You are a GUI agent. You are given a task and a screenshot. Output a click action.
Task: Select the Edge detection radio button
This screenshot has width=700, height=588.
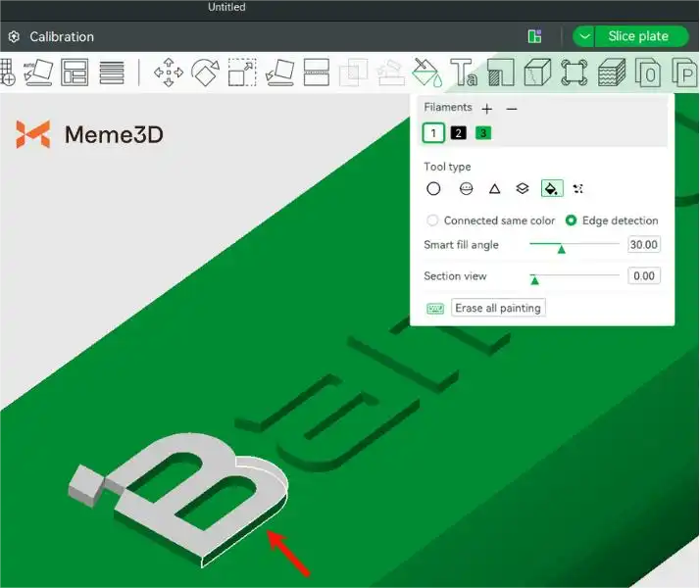571,220
